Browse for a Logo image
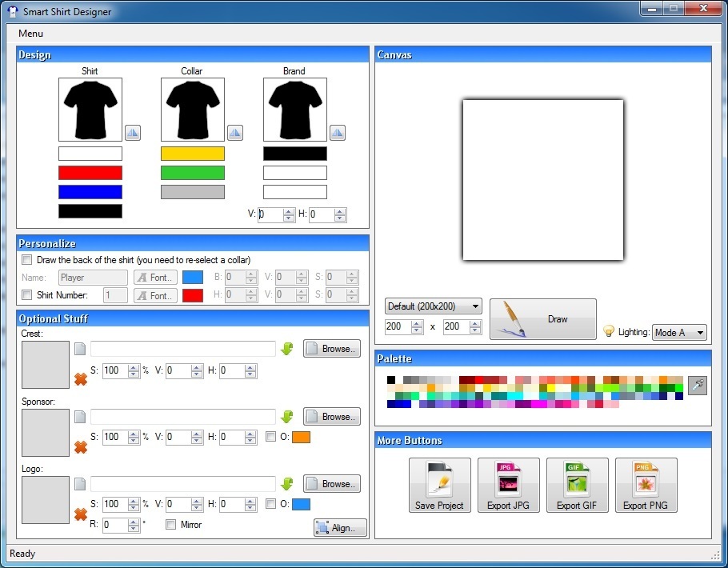The height and width of the screenshot is (568, 728). [x=332, y=484]
